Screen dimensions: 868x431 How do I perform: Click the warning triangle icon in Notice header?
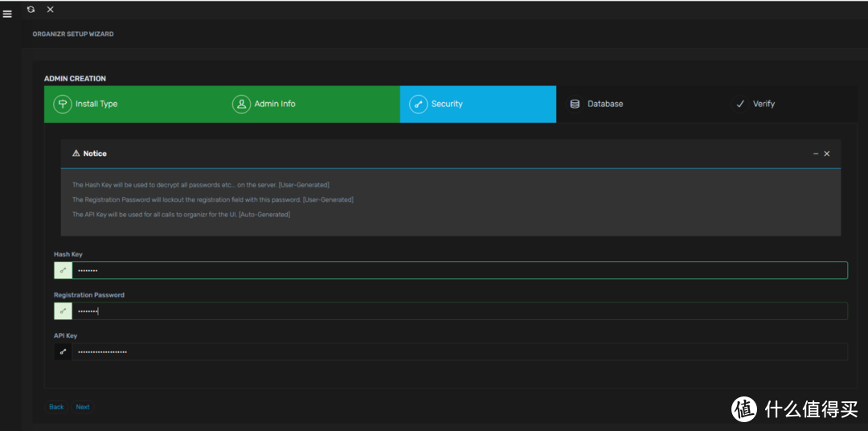tap(76, 154)
